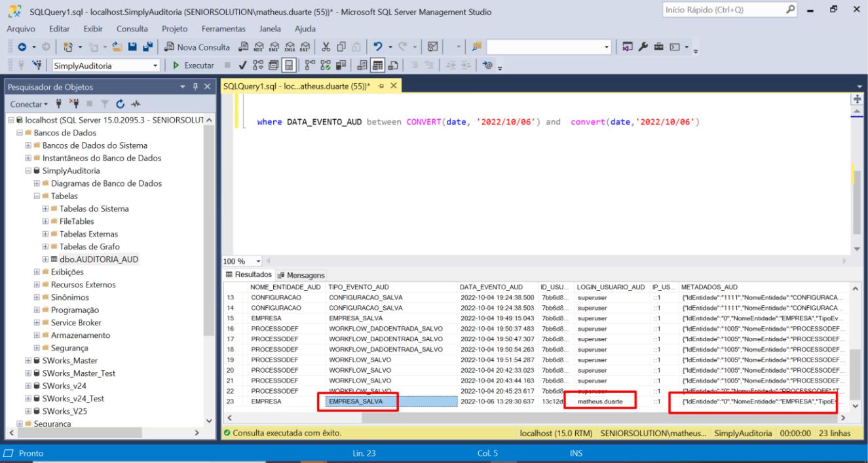The image size is (868, 463).
Task: Click the XMLA query icon
Action: 290,46
